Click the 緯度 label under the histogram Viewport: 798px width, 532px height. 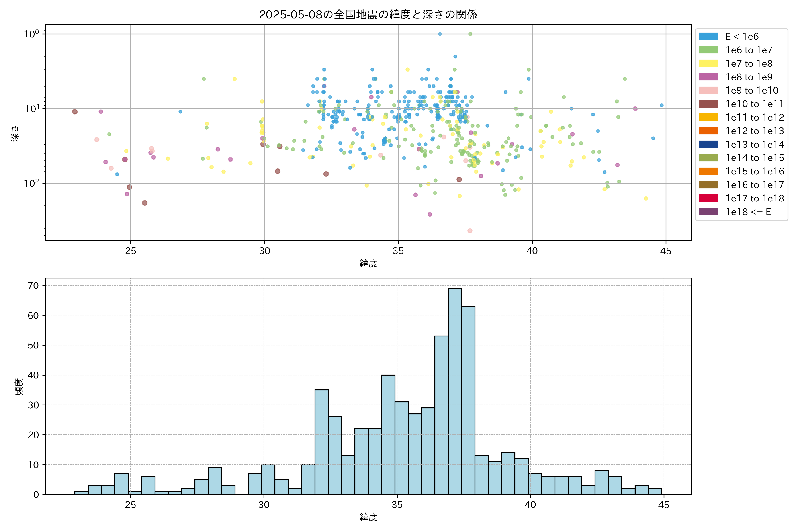coord(368,517)
